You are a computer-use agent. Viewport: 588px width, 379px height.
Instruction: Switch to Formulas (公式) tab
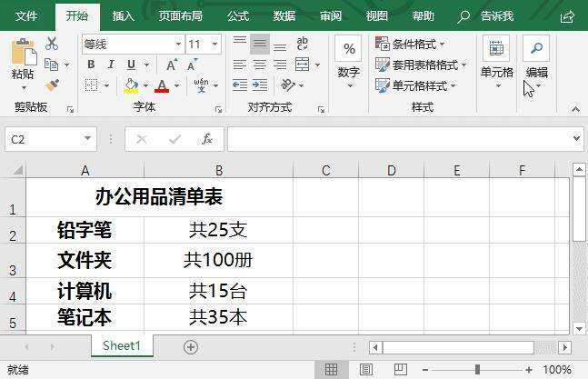point(238,15)
